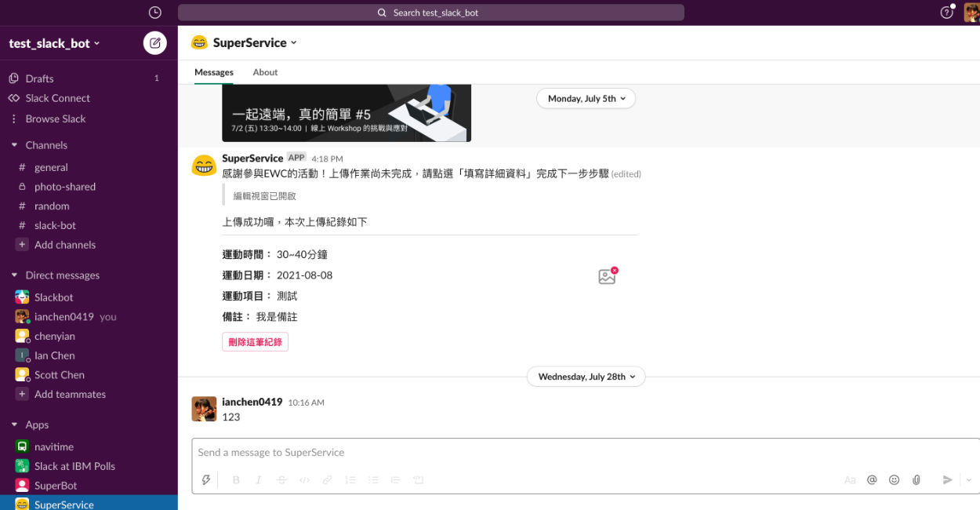Click the compose new message icon
The image size is (980, 510).
pos(154,43)
